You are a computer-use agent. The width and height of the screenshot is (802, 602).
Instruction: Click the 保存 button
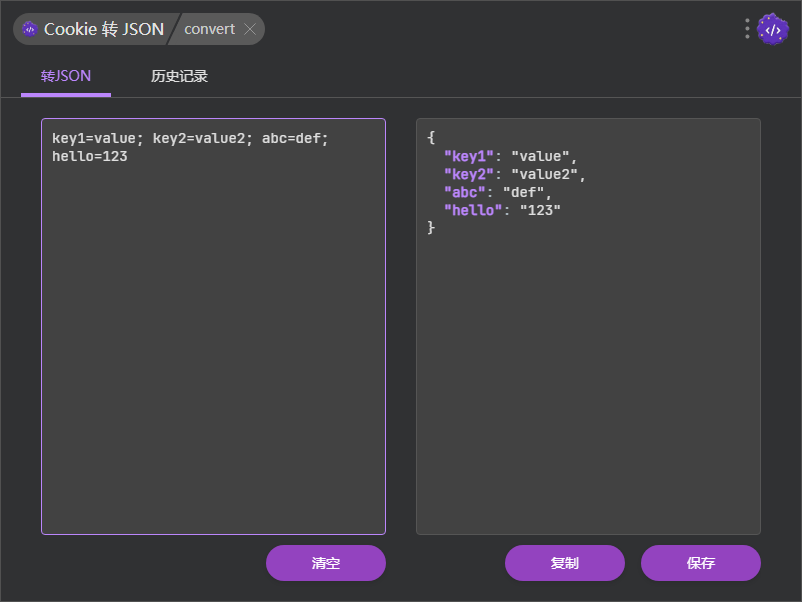click(701, 563)
